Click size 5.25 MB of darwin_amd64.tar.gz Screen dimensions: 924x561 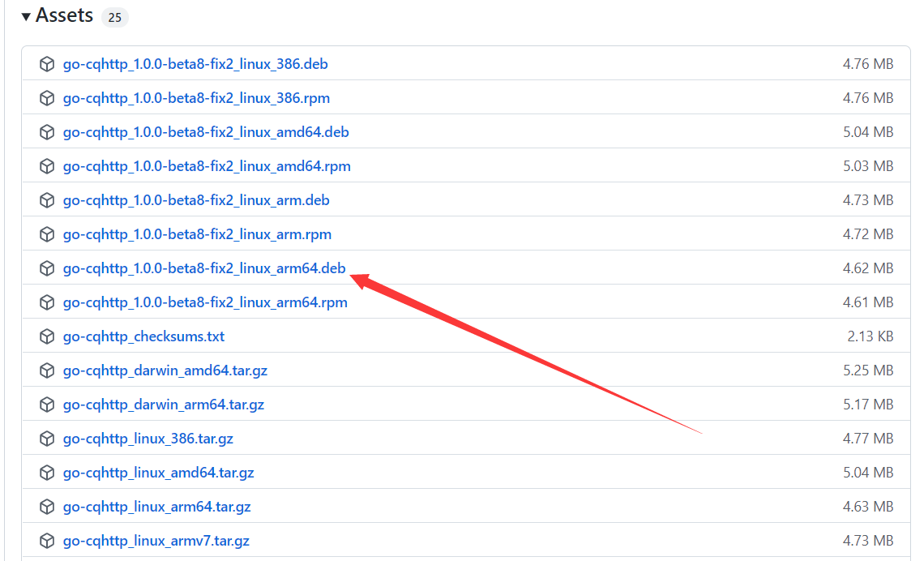click(x=868, y=370)
